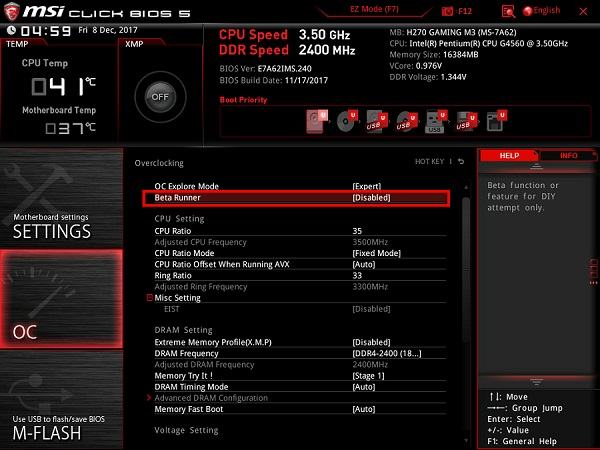Change DRAM Timing Mode [Auto]
The width and height of the screenshot is (600, 450).
coord(364,387)
